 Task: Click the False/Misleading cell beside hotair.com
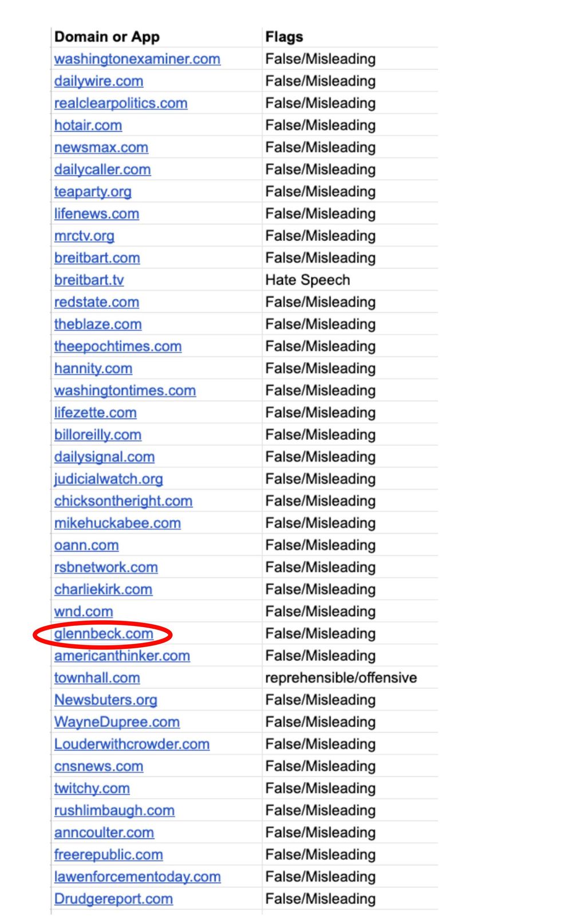pyautogui.click(x=320, y=125)
